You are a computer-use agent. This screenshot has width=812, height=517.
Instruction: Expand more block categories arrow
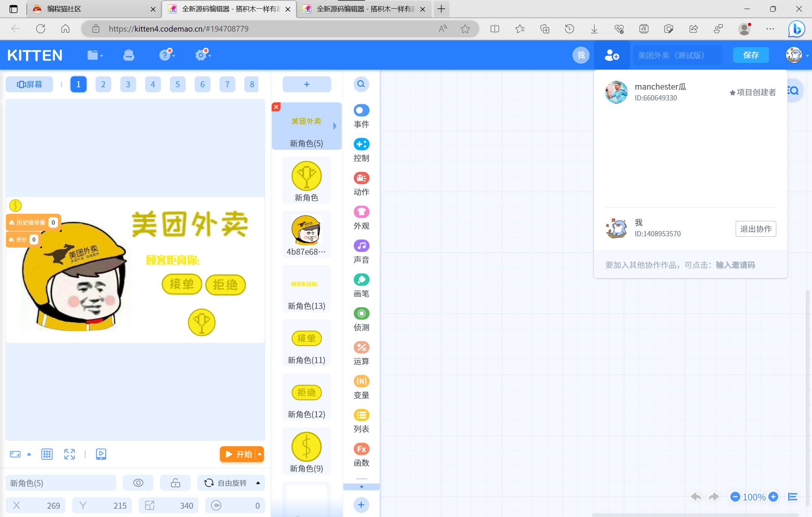(361, 487)
